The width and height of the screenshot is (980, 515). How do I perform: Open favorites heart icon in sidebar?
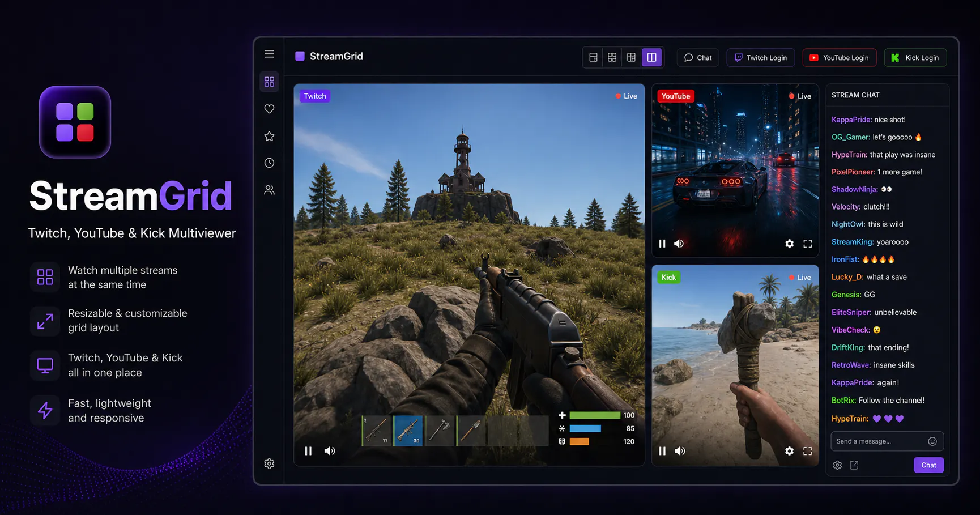point(269,109)
